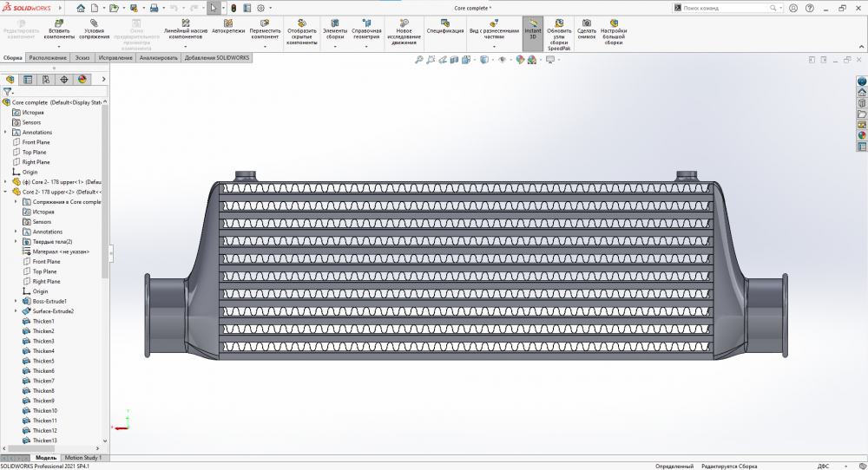868x470 pixels.
Task: Click Элементы сборки tool
Action: click(335, 30)
